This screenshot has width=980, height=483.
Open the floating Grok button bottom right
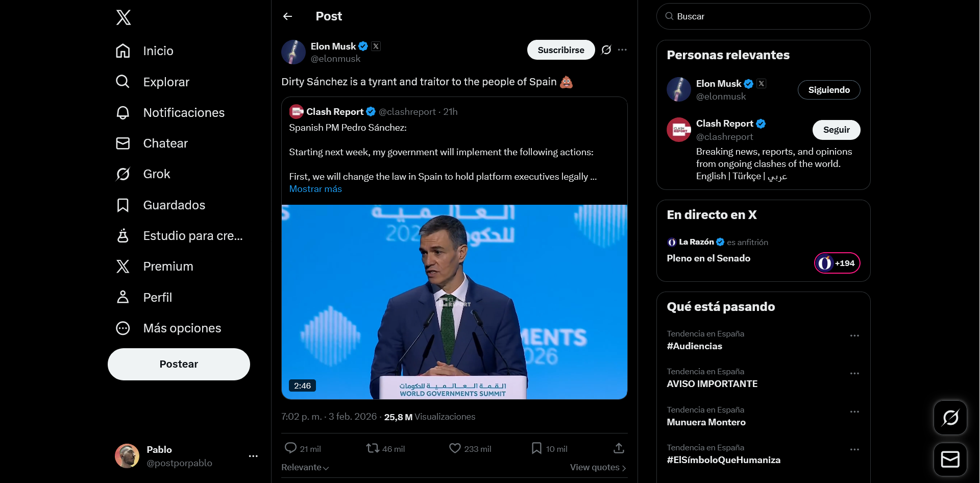(950, 417)
